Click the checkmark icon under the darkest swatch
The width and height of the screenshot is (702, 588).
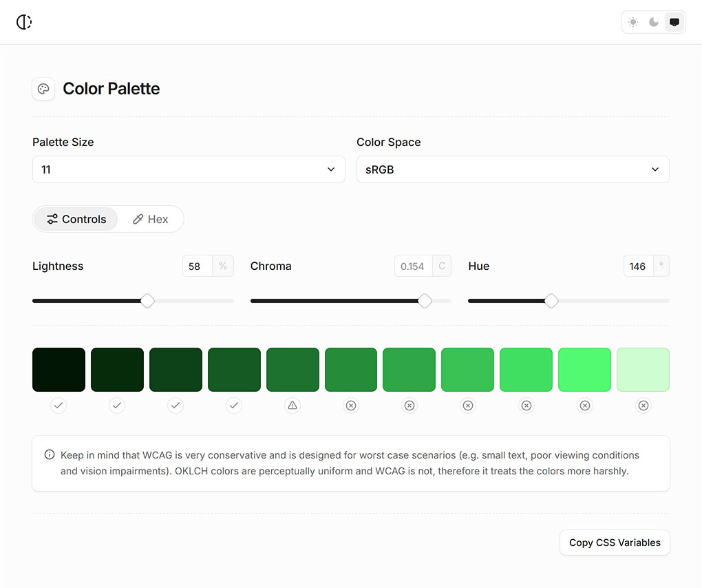[58, 406]
